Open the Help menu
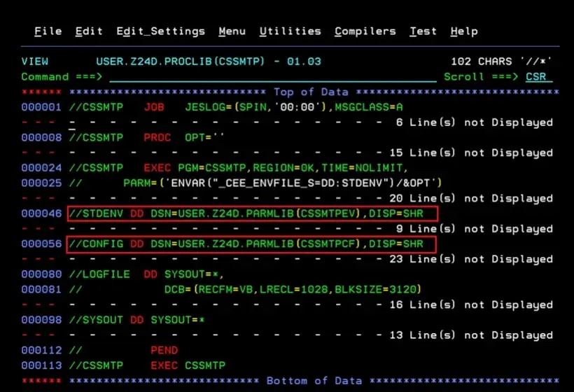Screen dimensions: 574x392 (464, 31)
